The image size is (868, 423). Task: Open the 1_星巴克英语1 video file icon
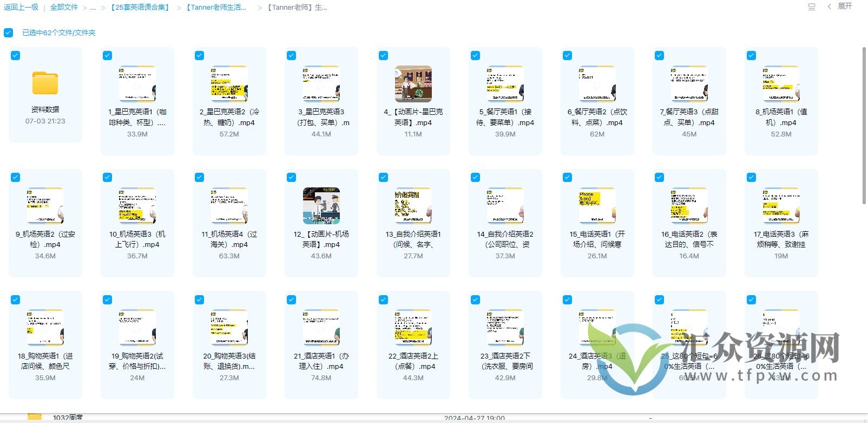[137, 84]
